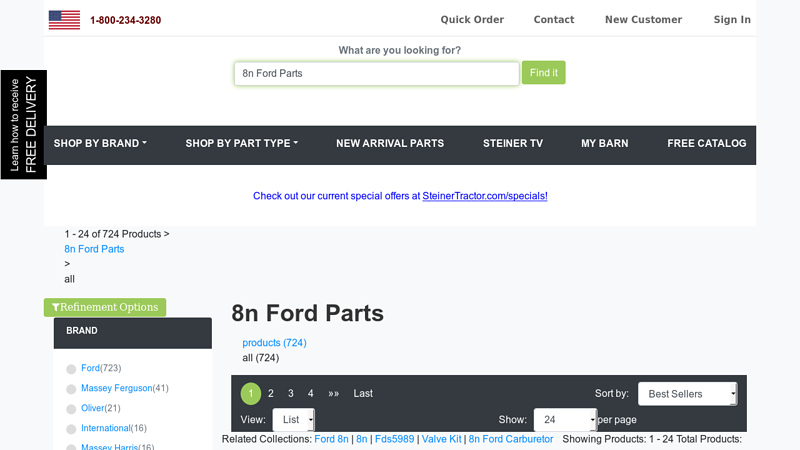800x450 pixels.
Task: Select page 1 in pagination
Action: pyautogui.click(x=251, y=393)
